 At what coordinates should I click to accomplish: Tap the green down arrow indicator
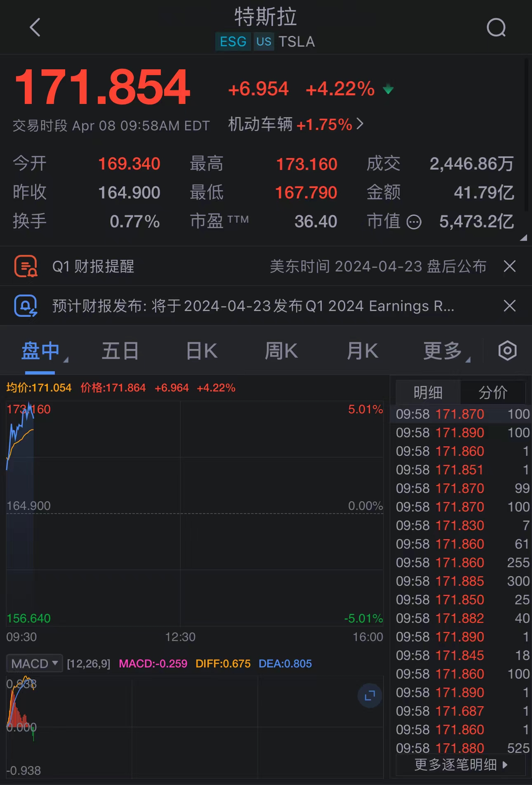388,89
